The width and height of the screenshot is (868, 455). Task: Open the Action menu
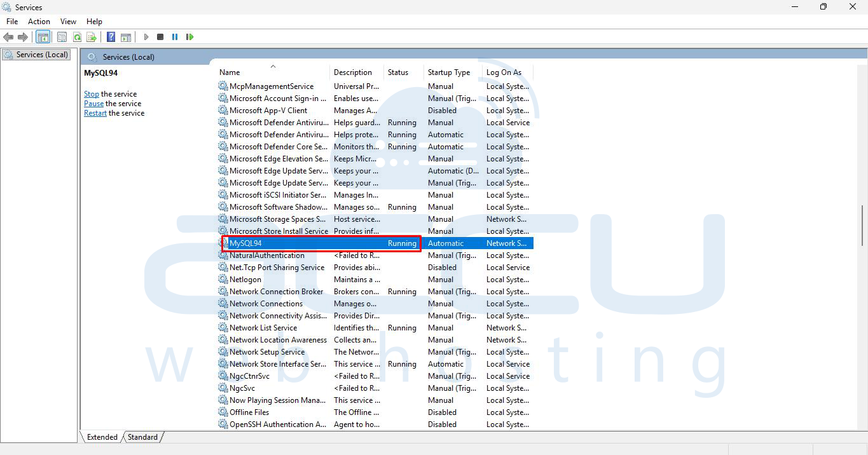pyautogui.click(x=39, y=22)
